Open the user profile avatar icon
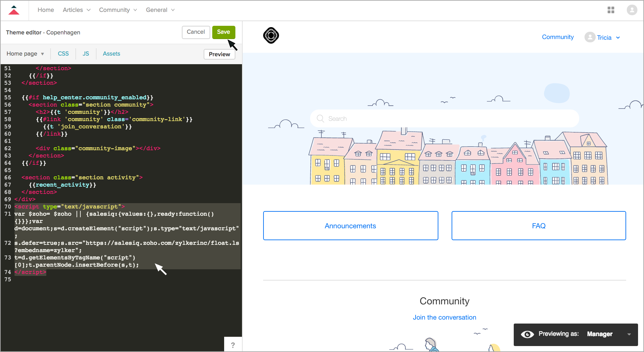Viewport: 644px width, 352px height. click(x=632, y=10)
